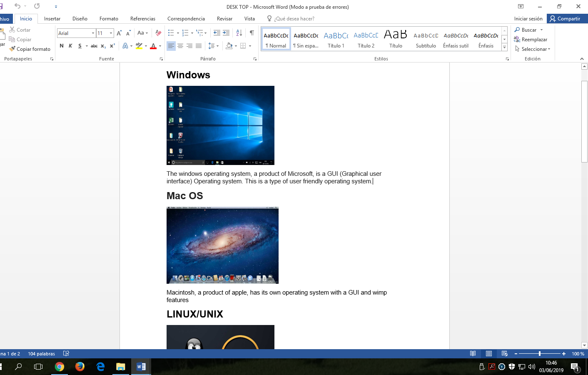Screen dimensions: 588x375
Task: Open the Referencias tab
Action: 142,19
